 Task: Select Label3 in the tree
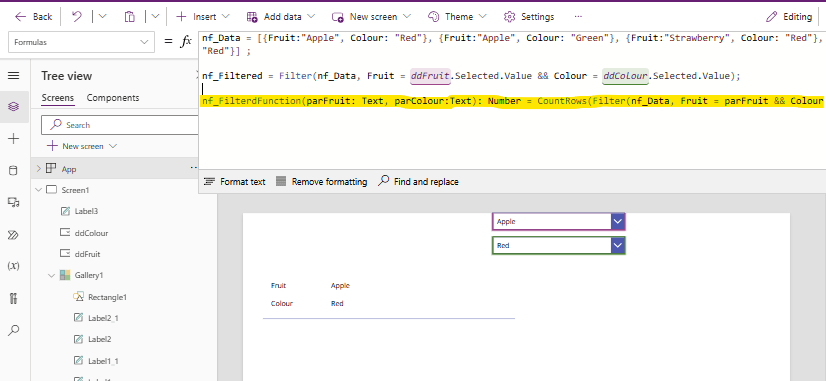86,211
